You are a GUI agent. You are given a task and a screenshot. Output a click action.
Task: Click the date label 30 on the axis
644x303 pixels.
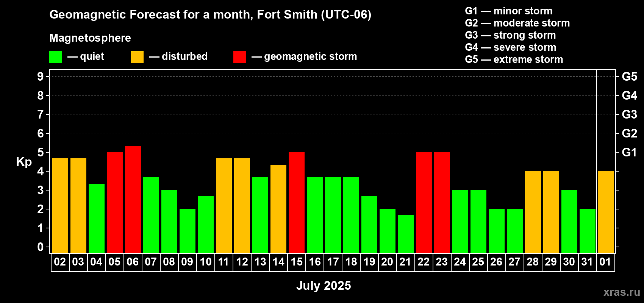(569, 262)
